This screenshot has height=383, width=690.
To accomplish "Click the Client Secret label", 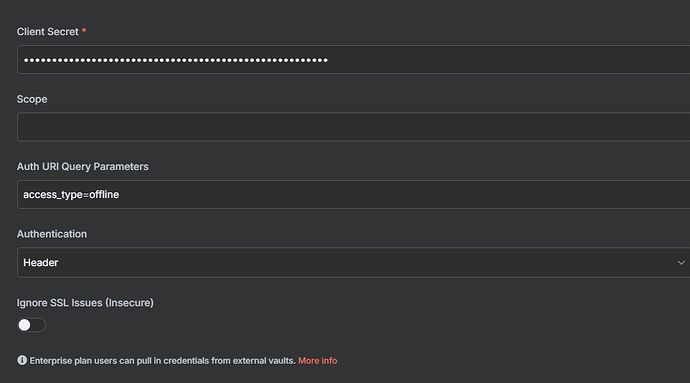I will [x=48, y=32].
